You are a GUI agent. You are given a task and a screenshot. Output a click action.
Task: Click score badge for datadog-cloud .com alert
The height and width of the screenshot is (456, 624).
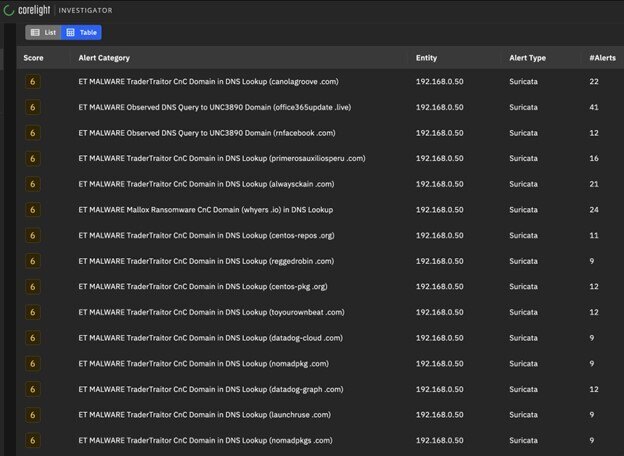pyautogui.click(x=33, y=337)
